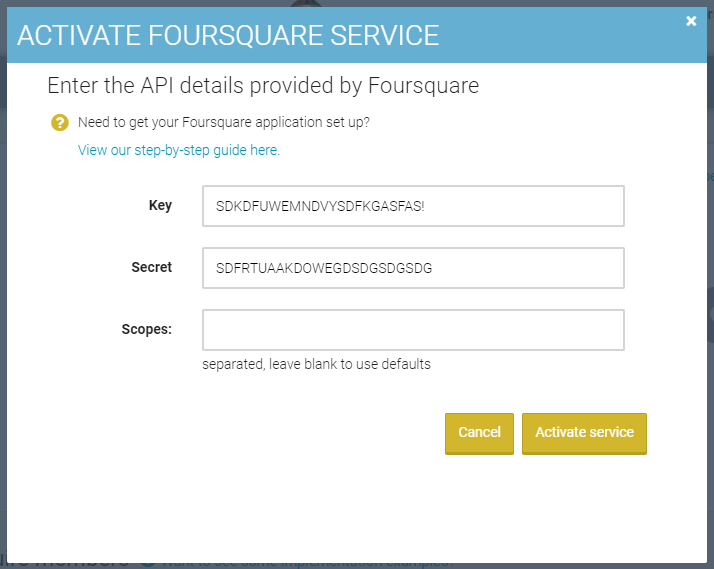Click 'Need to get your Foursquare application' text
This screenshot has height=569, width=714.
coord(224,122)
